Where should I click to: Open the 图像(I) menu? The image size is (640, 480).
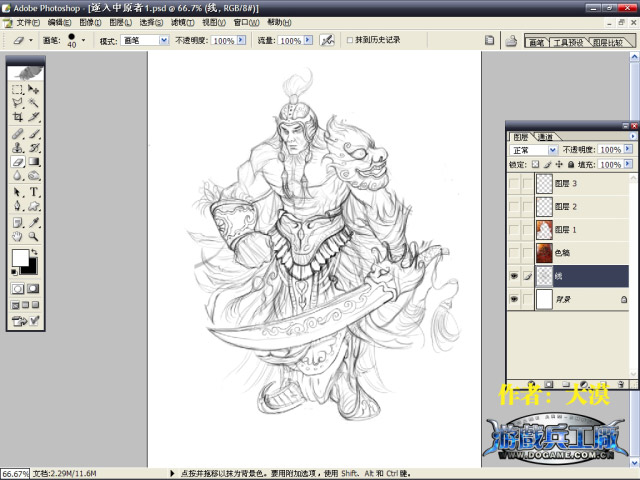coord(90,22)
